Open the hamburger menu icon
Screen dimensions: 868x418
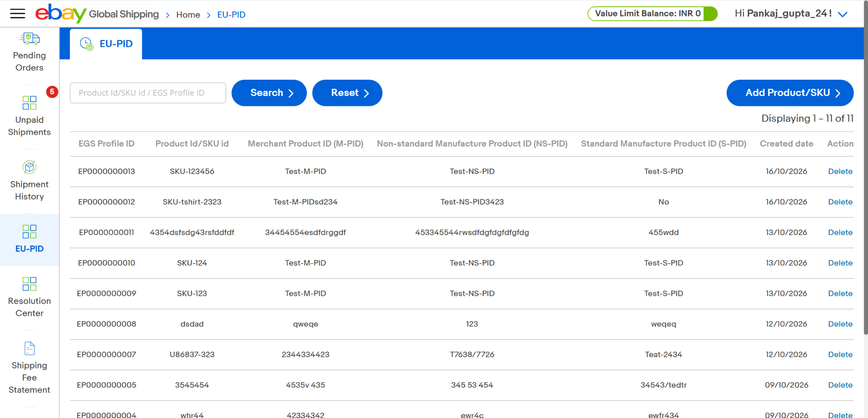coord(17,14)
